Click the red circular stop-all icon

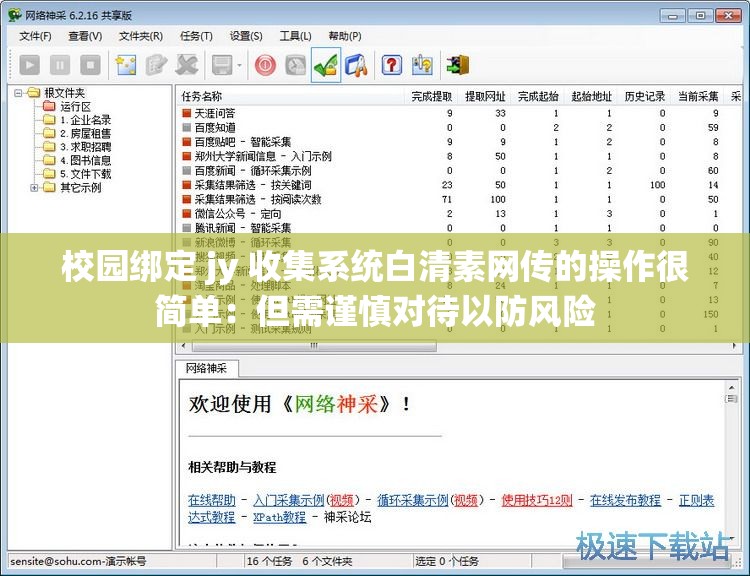pyautogui.click(x=265, y=65)
